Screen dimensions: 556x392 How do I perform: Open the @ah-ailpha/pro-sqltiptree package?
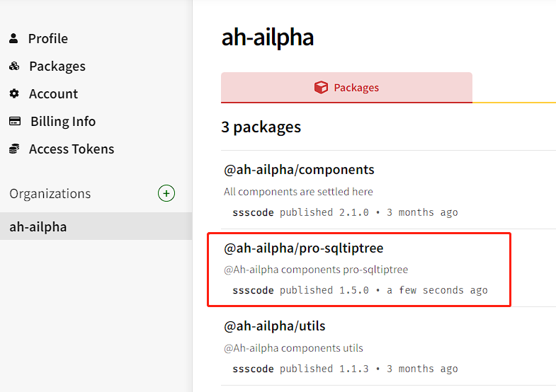pos(304,248)
